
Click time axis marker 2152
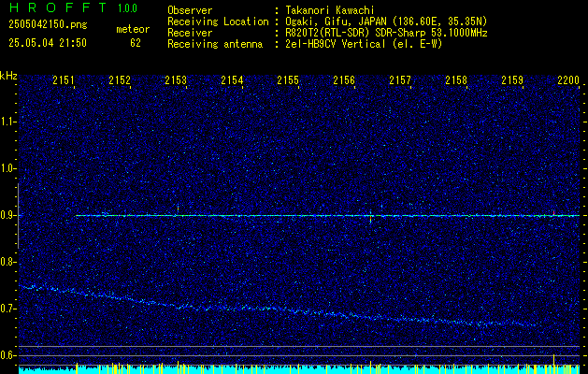pos(120,80)
